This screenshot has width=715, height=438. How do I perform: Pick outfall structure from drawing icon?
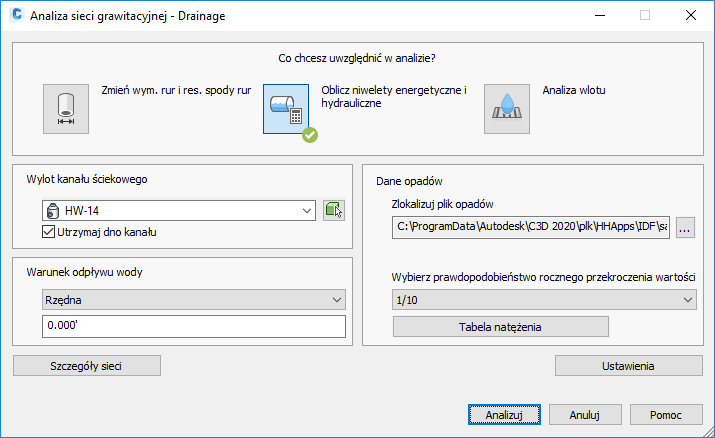point(334,211)
